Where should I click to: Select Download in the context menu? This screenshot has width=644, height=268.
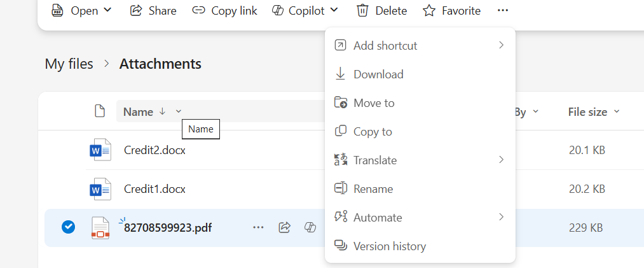tap(420, 74)
